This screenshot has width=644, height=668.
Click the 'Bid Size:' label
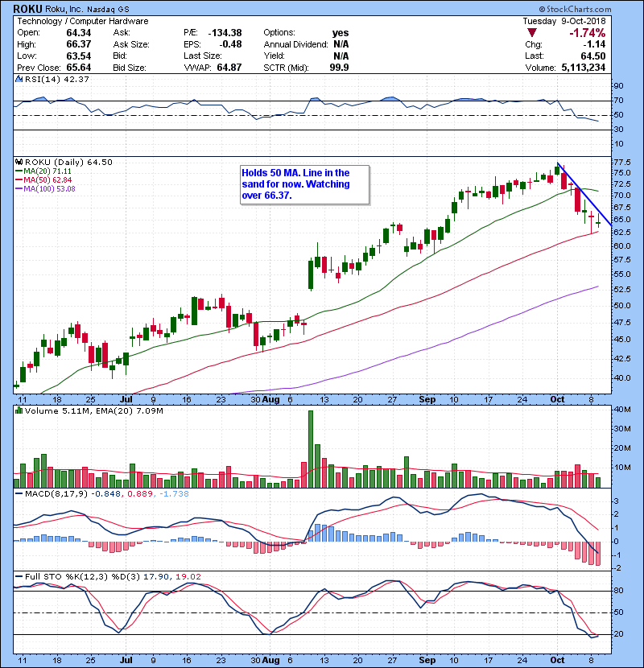[130, 68]
